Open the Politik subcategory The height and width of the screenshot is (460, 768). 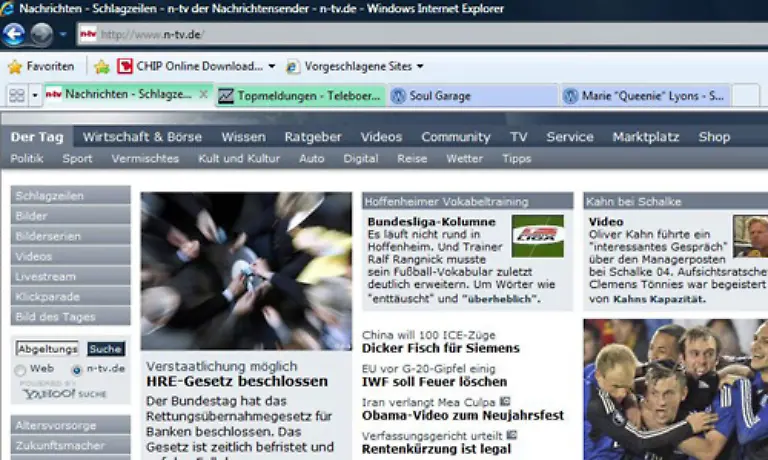click(x=27, y=158)
